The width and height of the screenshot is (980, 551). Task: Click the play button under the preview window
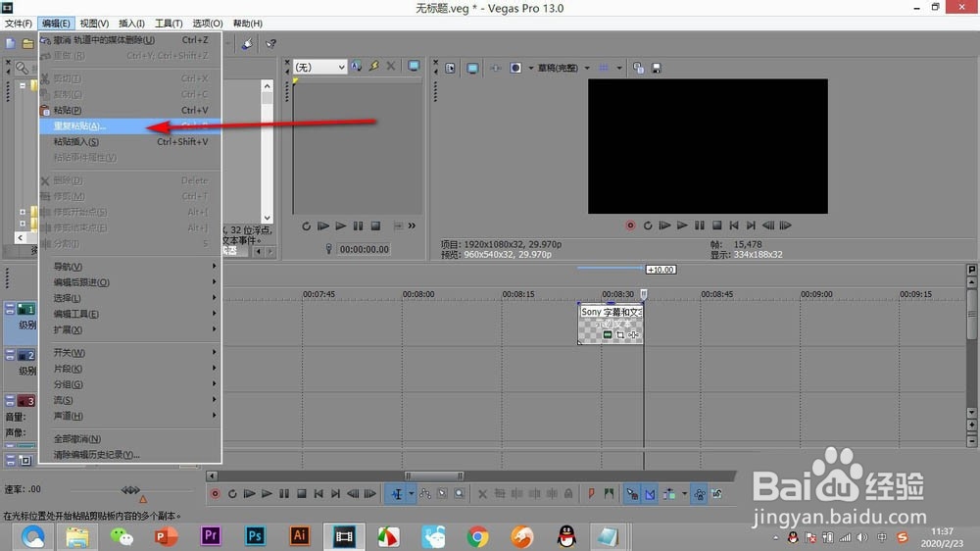682,225
